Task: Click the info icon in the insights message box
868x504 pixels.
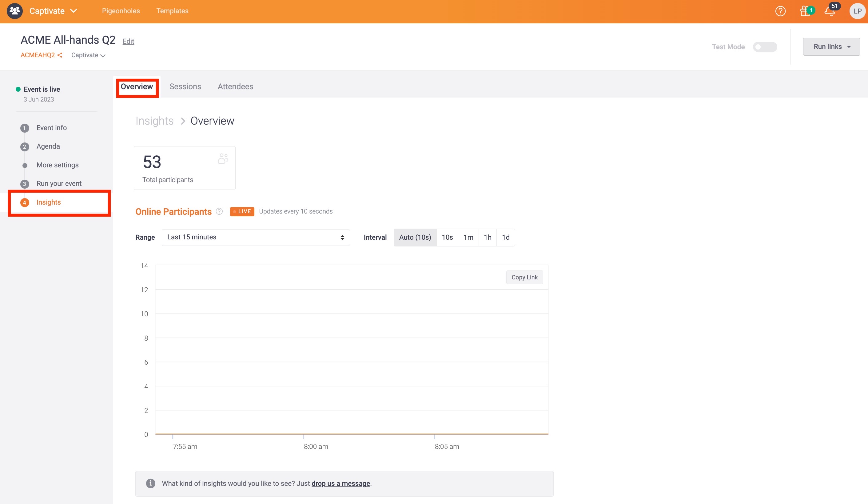Action: [x=150, y=483]
